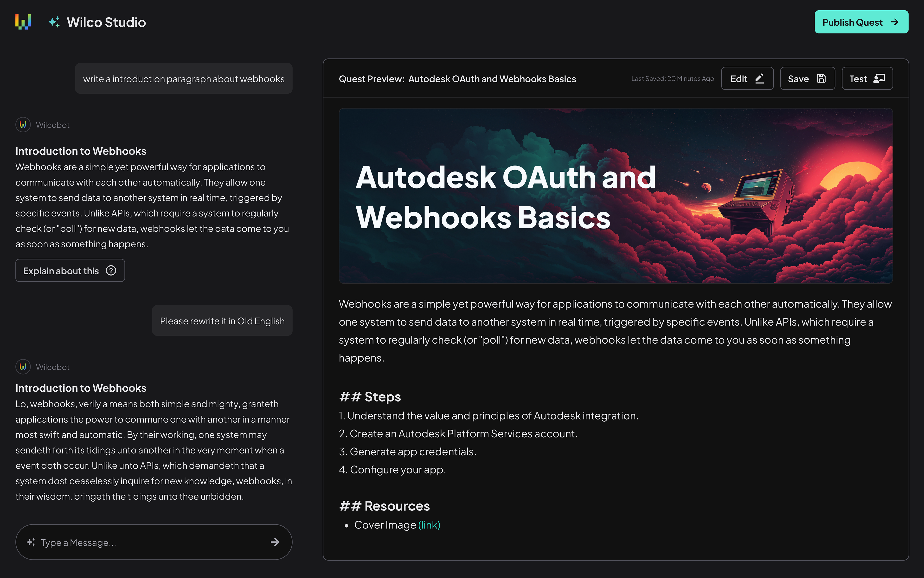Image resolution: width=924 pixels, height=578 pixels.
Task: Select 'Please rewrite it in Old English' message
Action: pyautogui.click(x=222, y=321)
